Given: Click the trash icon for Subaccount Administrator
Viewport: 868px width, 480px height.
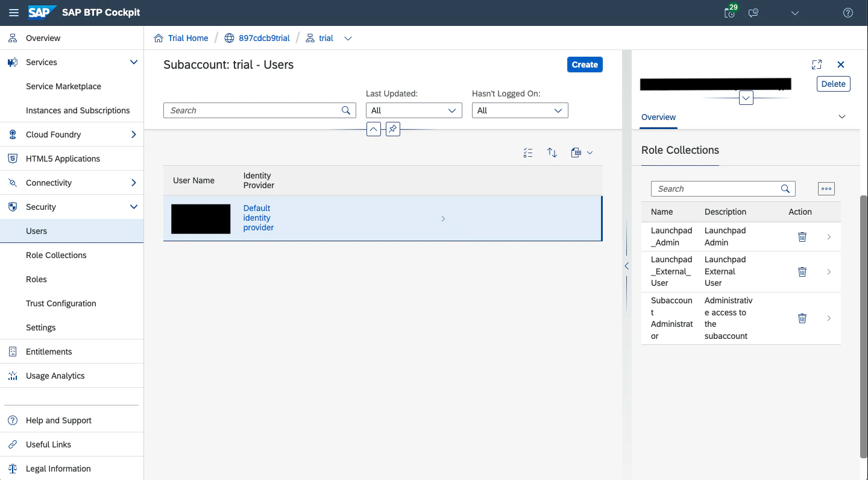Looking at the screenshot, I should (802, 318).
